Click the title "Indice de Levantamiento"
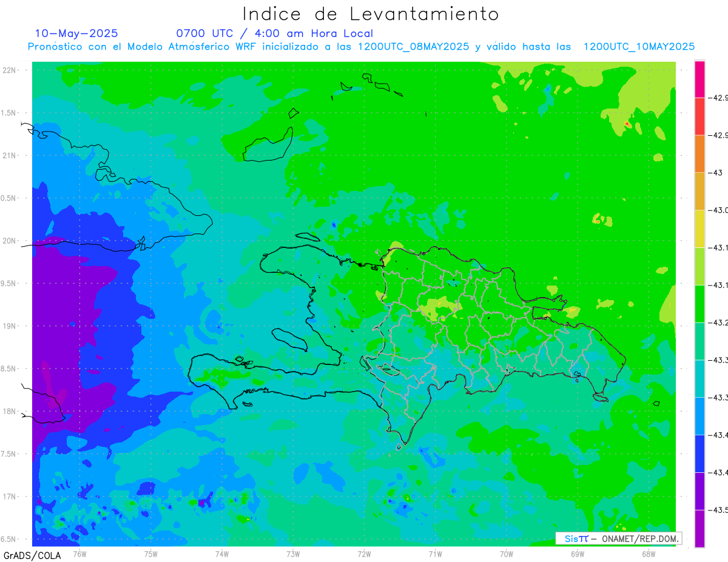Viewport: 728px width, 562px height. (x=371, y=14)
